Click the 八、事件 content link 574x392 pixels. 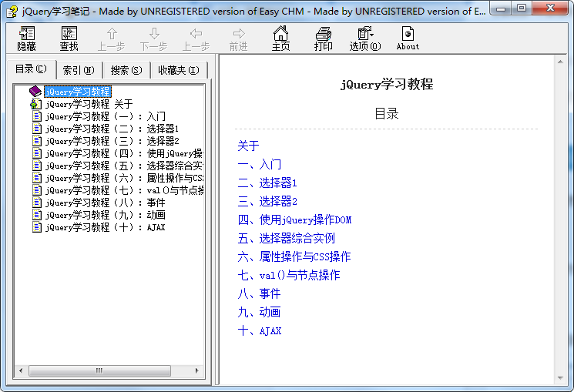259,293
